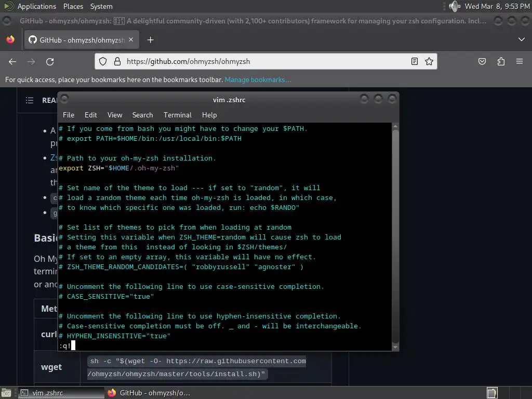Viewport: 532px width, 399px height.
Task: Focus the Firefox URL address field
Action: coord(265,61)
